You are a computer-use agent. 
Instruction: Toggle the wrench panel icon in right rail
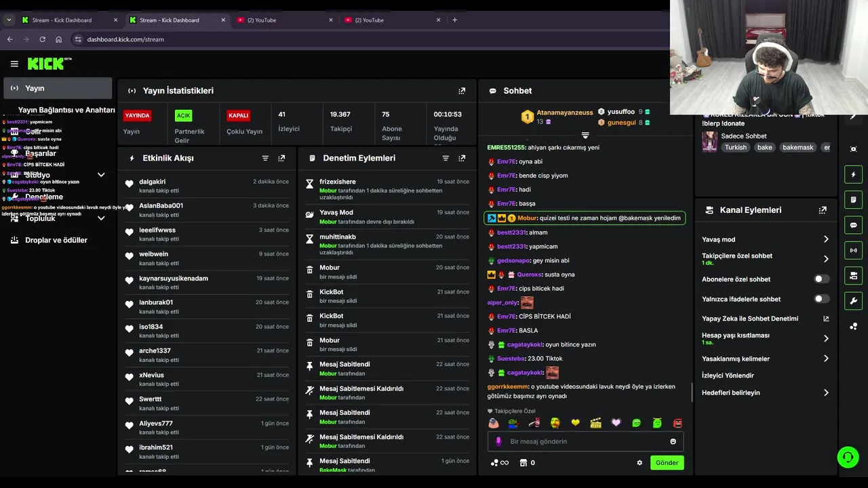(x=853, y=301)
